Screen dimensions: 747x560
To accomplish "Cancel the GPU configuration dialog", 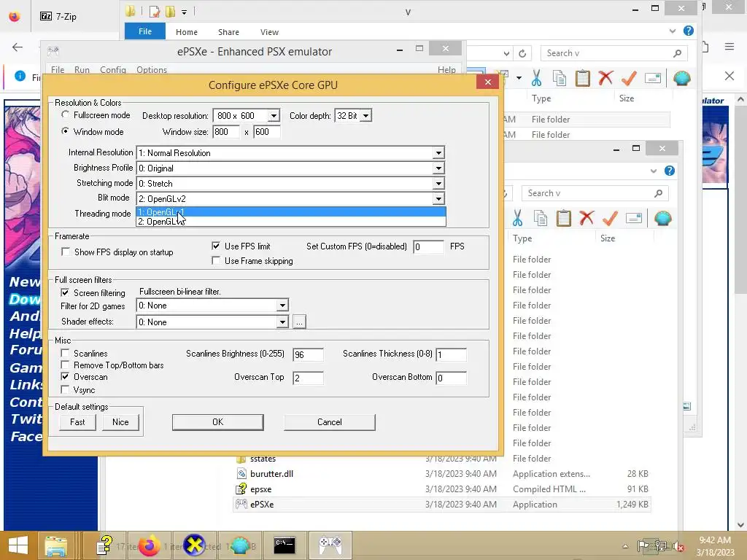I will (x=329, y=422).
